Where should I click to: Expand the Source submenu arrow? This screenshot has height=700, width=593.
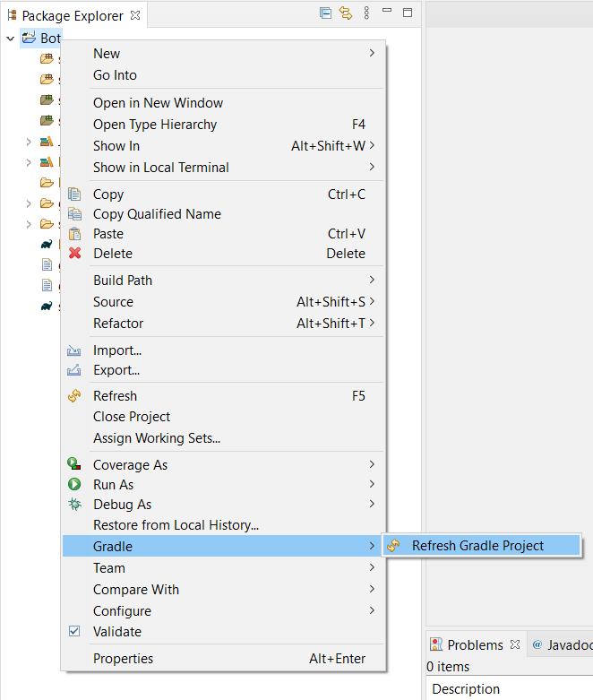[x=372, y=301]
